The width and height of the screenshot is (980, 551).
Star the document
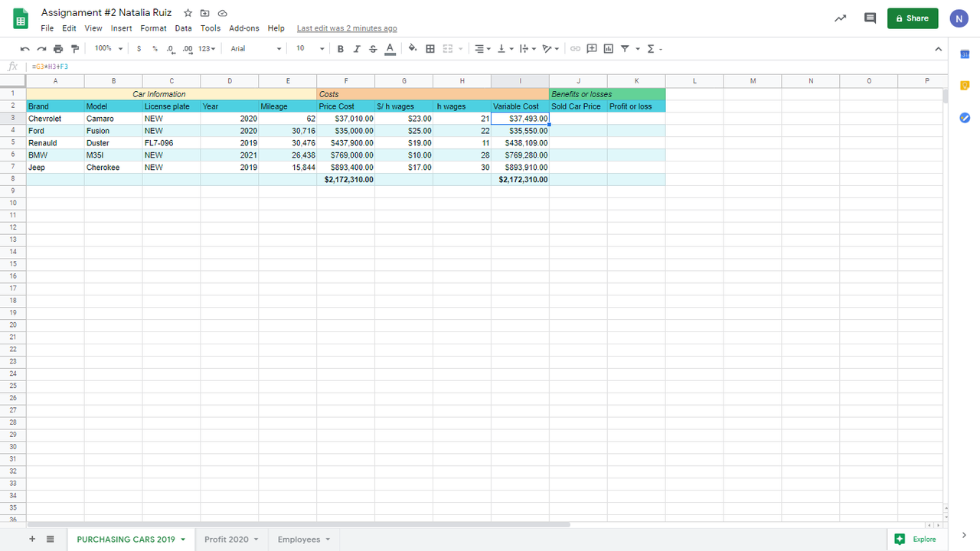[188, 13]
